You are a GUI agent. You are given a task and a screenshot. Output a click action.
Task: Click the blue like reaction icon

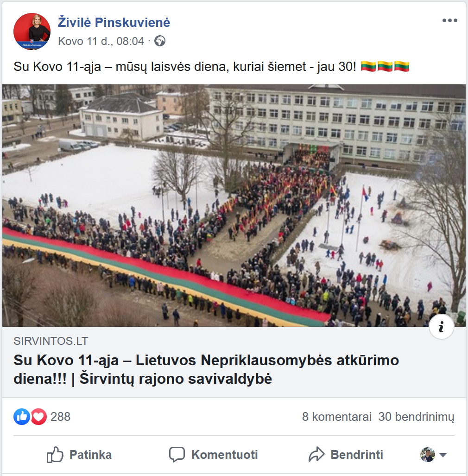click(22, 417)
